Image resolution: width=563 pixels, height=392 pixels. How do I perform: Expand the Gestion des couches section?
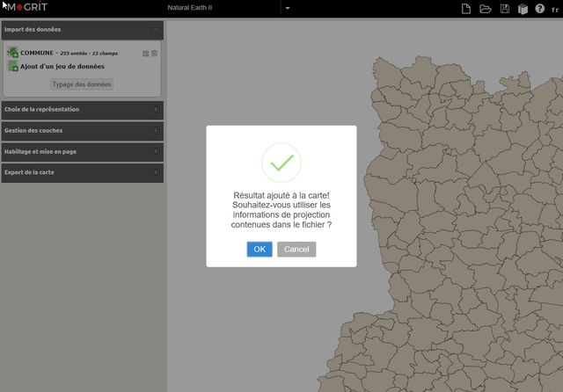155,130
